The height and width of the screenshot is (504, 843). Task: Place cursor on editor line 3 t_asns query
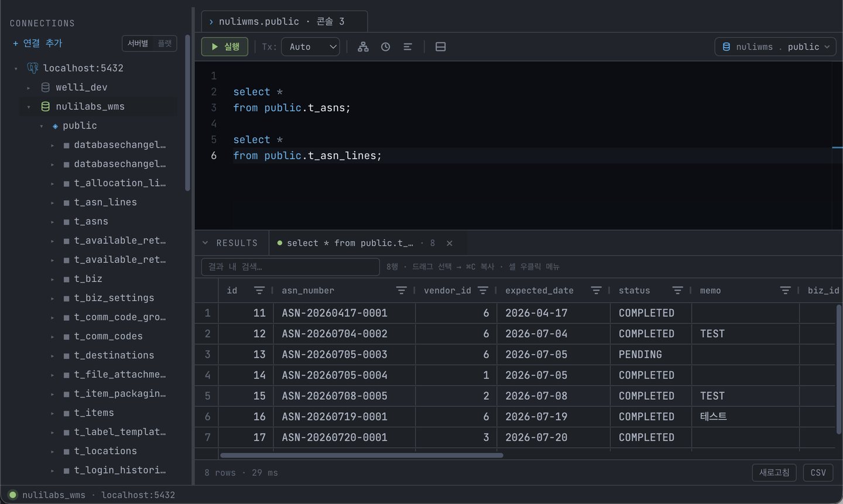[292, 108]
